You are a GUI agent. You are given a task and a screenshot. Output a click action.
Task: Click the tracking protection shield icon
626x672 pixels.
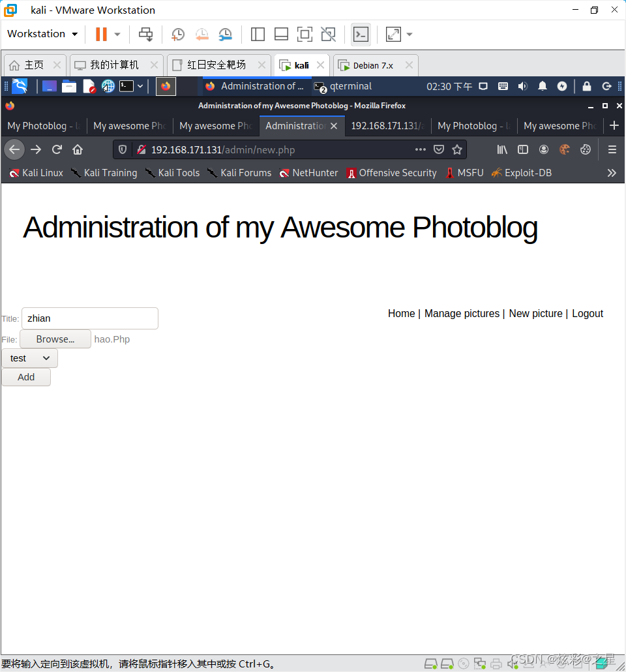[x=123, y=149]
